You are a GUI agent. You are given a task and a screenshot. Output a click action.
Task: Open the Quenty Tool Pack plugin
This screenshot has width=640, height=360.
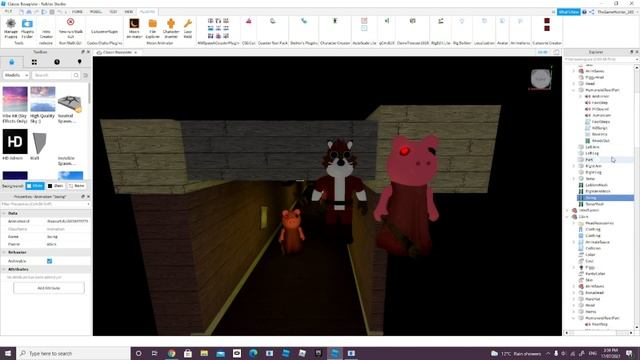tap(273, 21)
